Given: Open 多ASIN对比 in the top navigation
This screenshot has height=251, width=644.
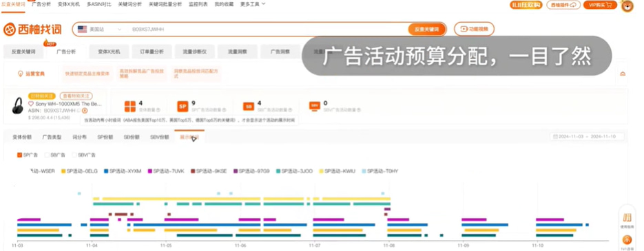Looking at the screenshot, I should (99, 4).
